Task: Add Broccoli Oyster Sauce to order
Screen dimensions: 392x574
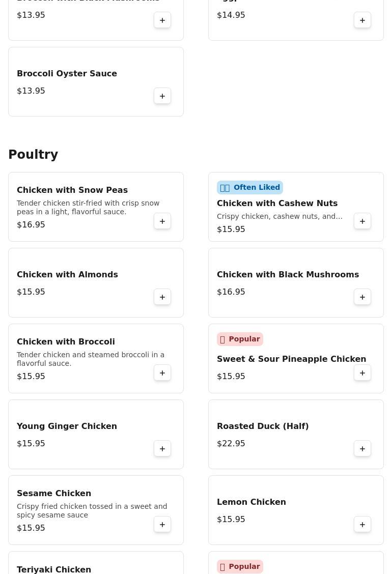Action: coord(162,96)
